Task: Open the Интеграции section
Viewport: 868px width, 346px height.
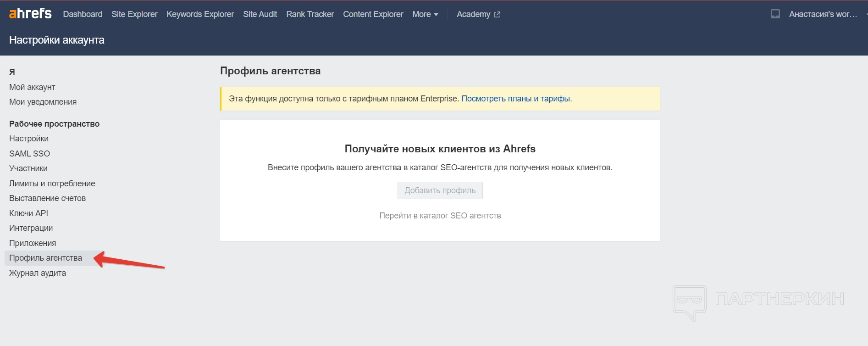Action: tap(31, 228)
